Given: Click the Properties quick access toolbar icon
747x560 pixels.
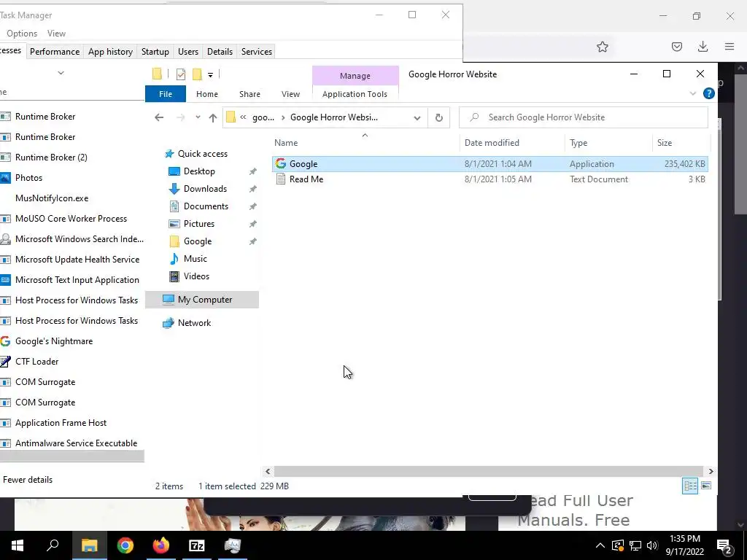Looking at the screenshot, I should [x=181, y=74].
